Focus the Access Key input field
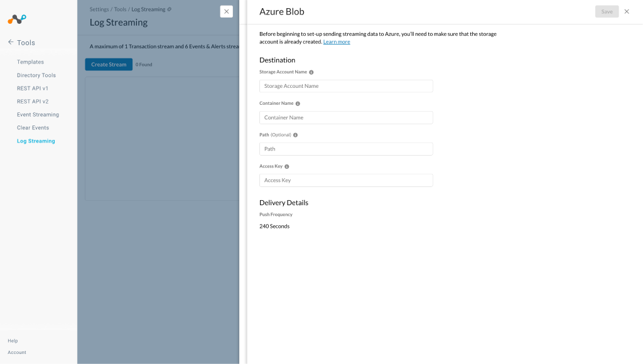The image size is (643, 364). [346, 180]
